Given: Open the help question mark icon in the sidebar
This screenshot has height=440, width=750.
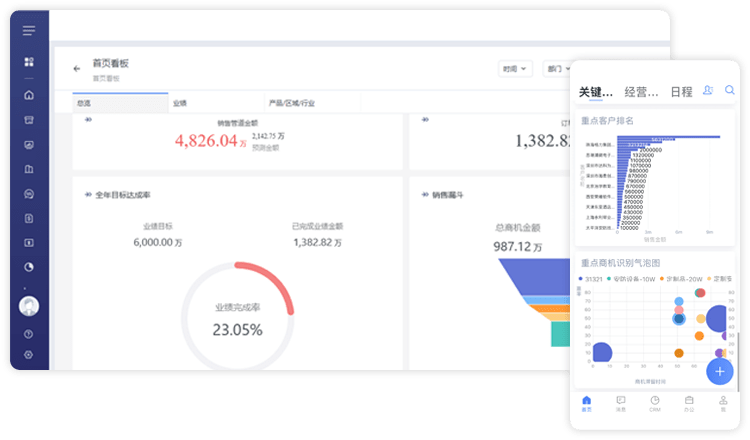Looking at the screenshot, I should tap(29, 334).
